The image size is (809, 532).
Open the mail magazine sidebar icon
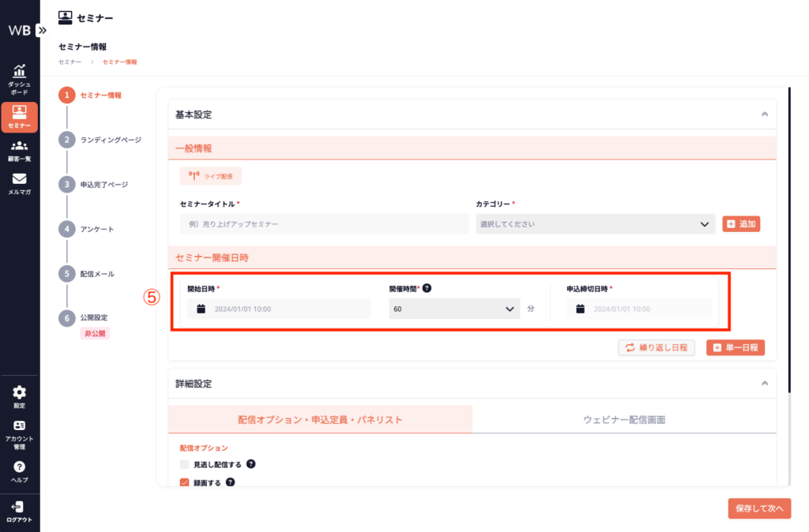pos(19,184)
